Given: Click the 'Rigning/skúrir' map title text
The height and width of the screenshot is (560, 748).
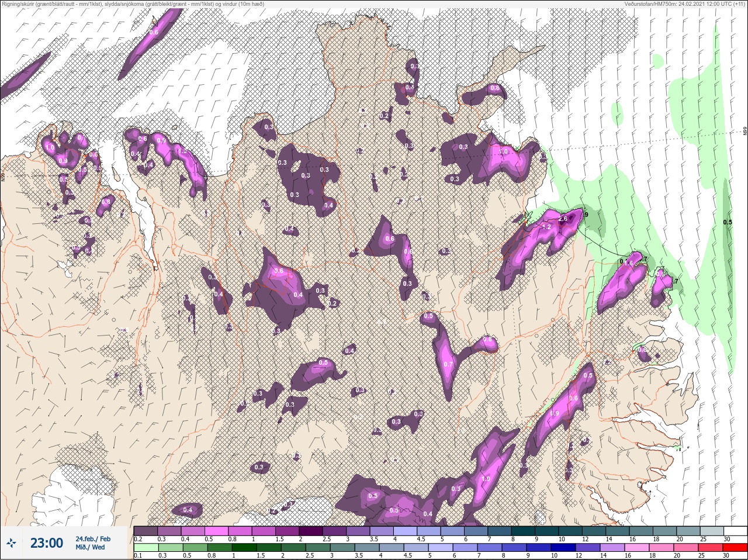Looking at the screenshot, I should (18, 4).
